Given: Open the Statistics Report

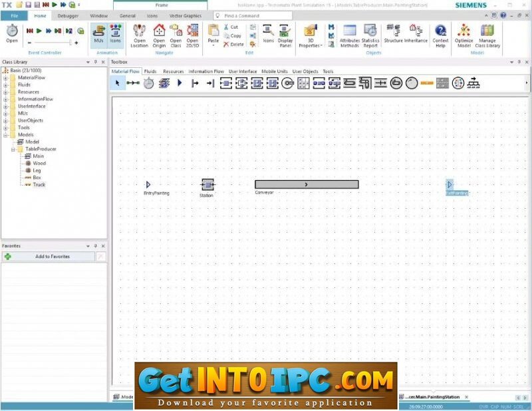Looking at the screenshot, I should 370,36.
